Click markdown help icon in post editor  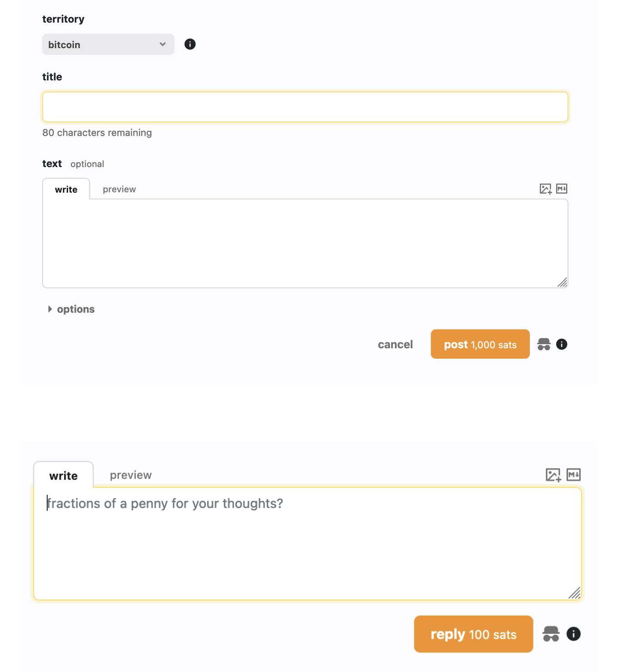click(562, 188)
